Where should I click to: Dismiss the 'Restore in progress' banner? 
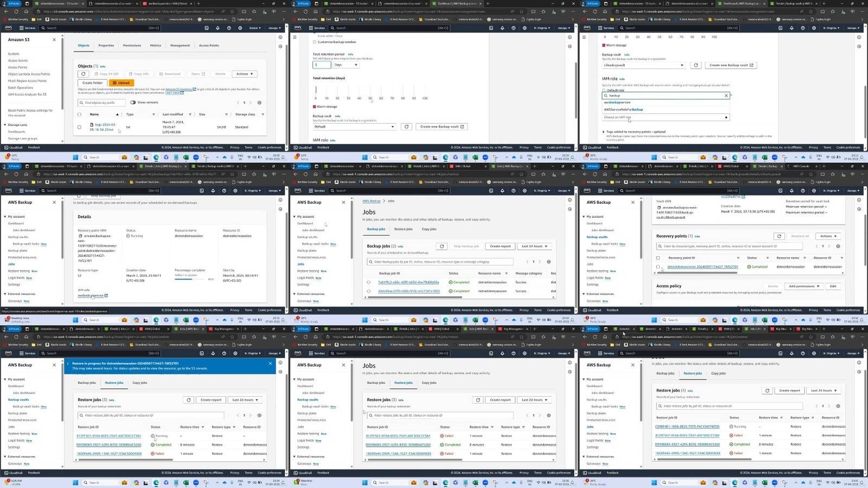coord(270,364)
